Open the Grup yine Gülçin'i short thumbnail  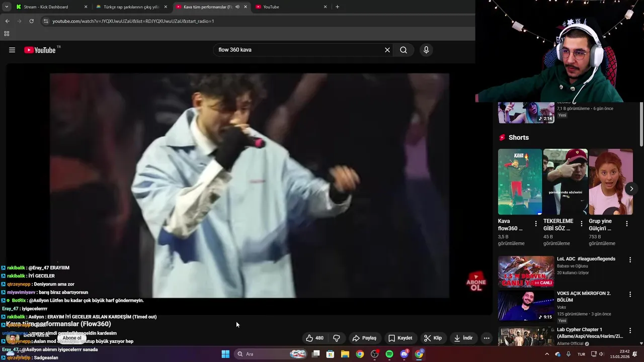point(611,182)
